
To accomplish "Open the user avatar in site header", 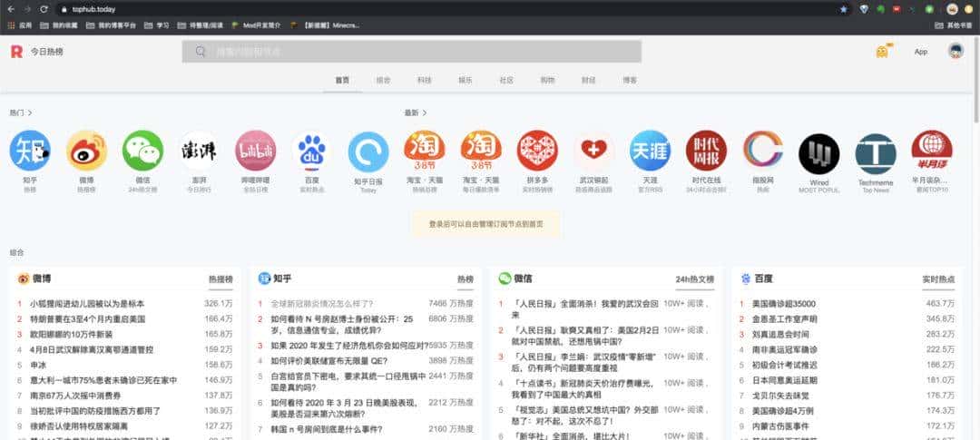I will click(x=955, y=51).
